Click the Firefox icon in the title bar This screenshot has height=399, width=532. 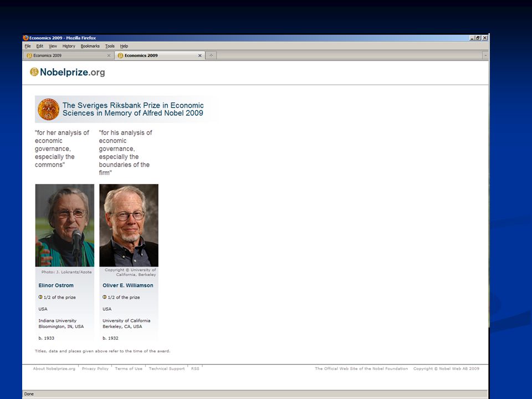pyautogui.click(x=26, y=38)
